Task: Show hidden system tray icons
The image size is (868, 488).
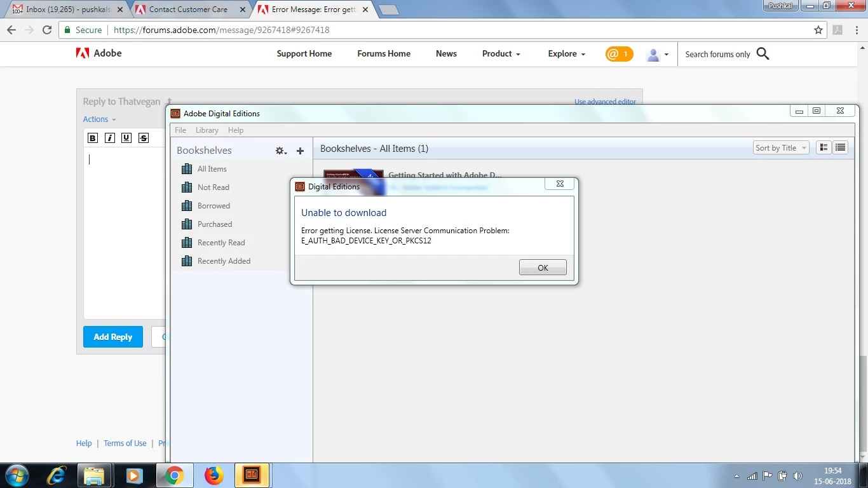Action: coord(737,476)
